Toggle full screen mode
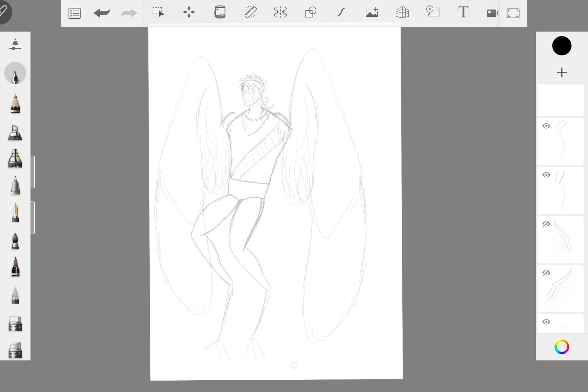 pos(513,13)
